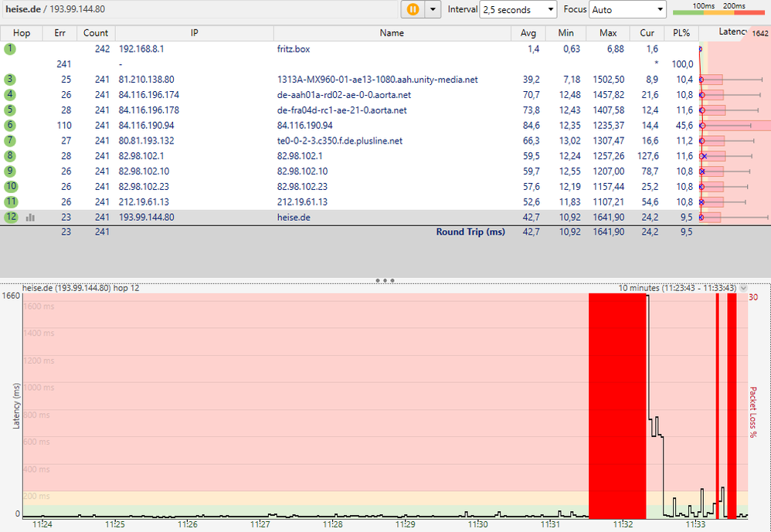Toggle the timeline graph icon on hop 12
Viewport: 771px width, 532px height.
30,217
